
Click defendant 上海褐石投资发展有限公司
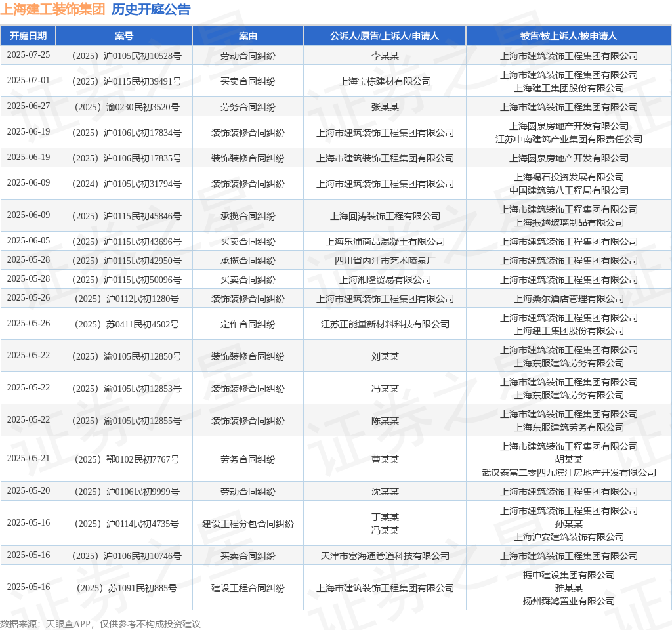pos(569,177)
